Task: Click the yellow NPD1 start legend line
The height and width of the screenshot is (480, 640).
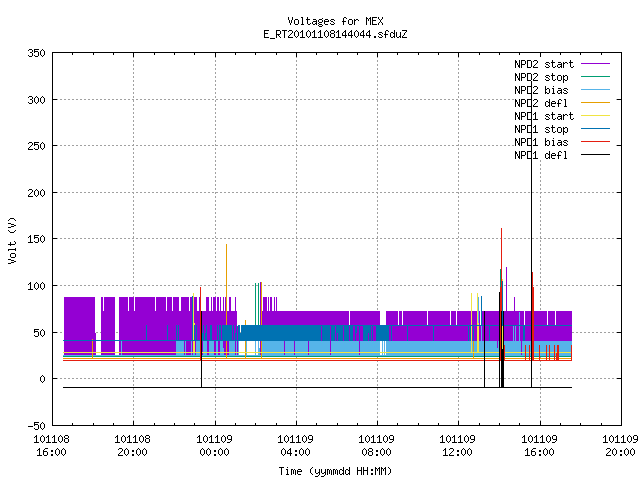Action: pyautogui.click(x=596, y=116)
